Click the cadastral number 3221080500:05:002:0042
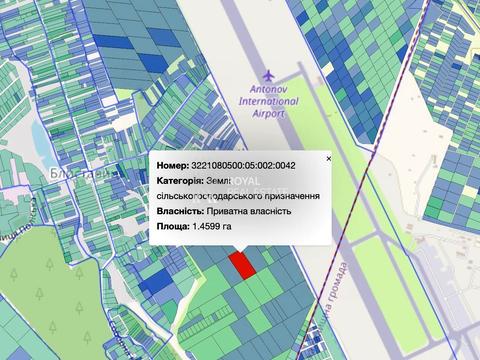 coord(243,165)
